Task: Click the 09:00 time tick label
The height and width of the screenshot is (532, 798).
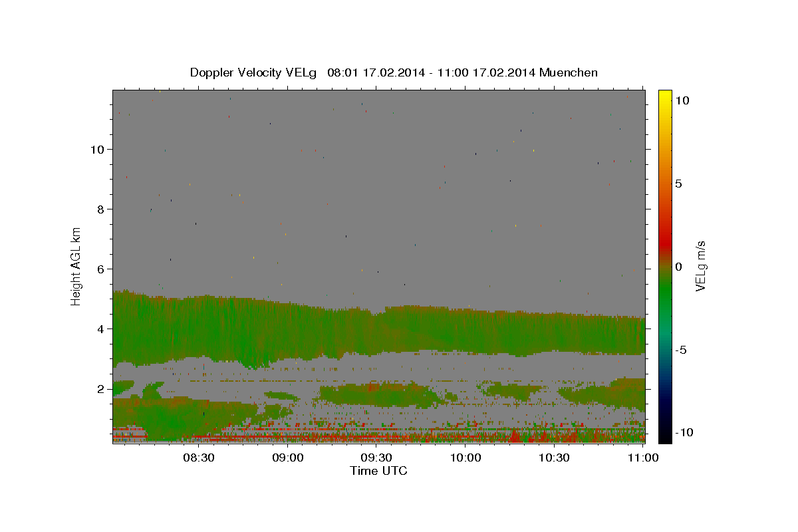Action: (288, 458)
